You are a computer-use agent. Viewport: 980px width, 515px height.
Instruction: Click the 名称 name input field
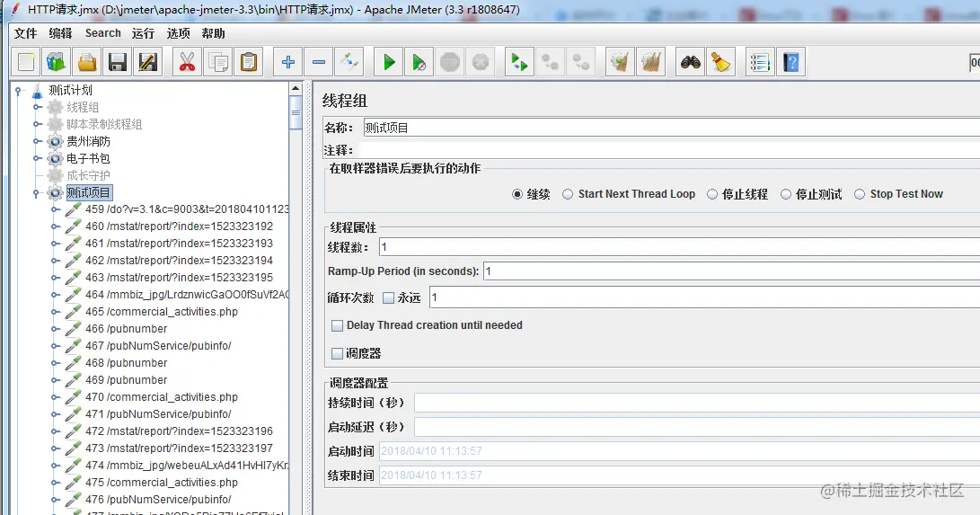[671, 128]
